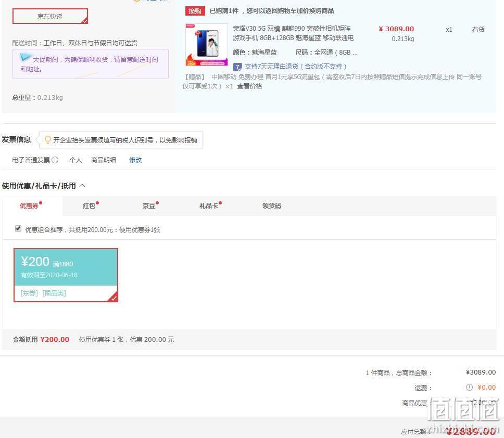Click the 有效期至2020-06-18 coupon expiry text

(x=49, y=275)
